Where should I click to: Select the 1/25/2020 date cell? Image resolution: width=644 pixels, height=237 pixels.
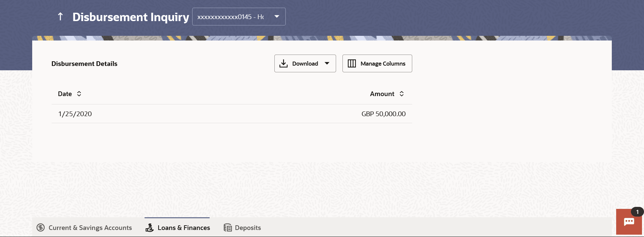(x=75, y=114)
